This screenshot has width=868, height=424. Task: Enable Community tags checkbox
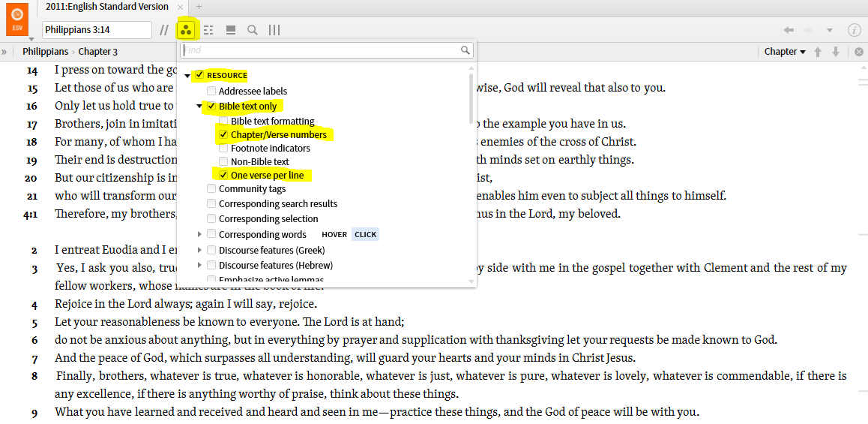coord(211,188)
